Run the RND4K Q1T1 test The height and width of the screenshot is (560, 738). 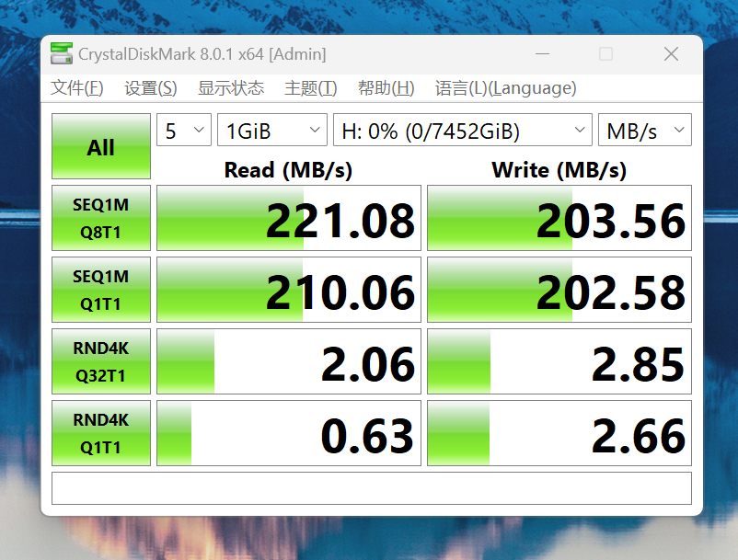click(101, 433)
